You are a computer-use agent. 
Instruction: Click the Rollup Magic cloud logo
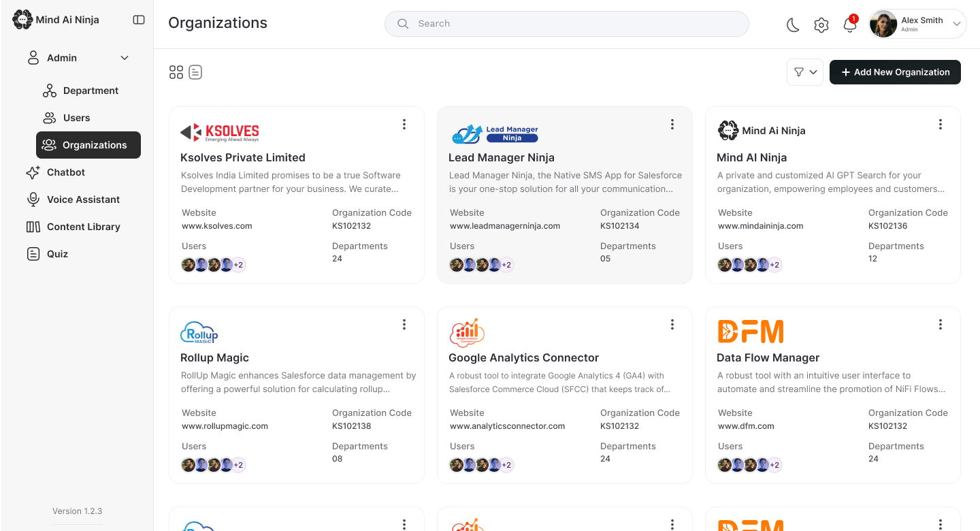tap(199, 332)
